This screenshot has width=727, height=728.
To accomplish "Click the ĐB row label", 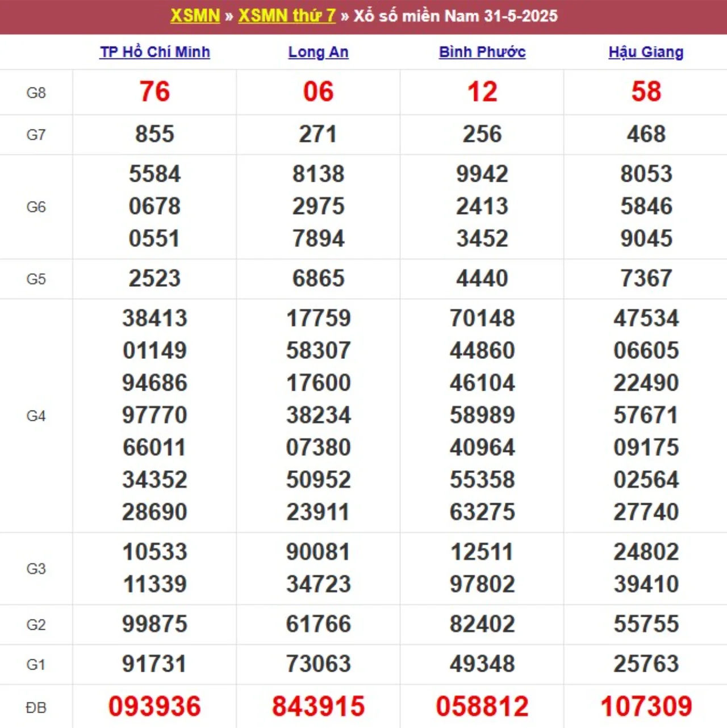I will (36, 708).
